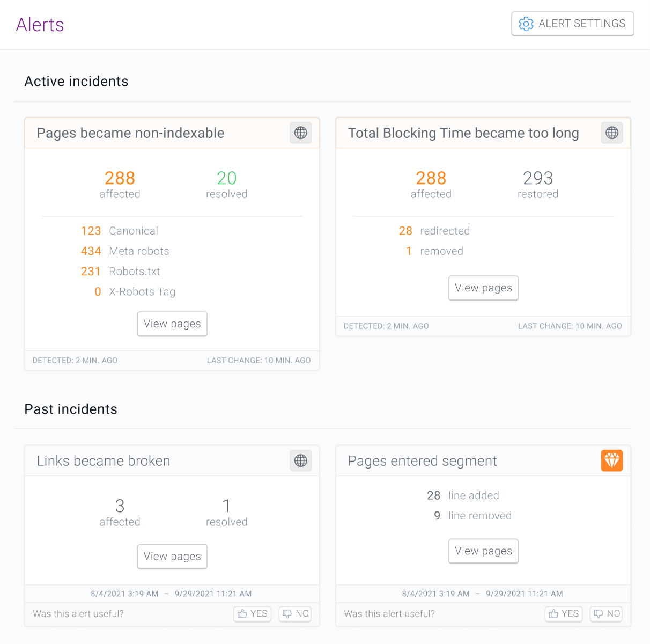Viewport: 650px width, 644px height.
Task: Click 'Last change: 10 min. ago' in non-indexable card
Action: click(x=259, y=361)
